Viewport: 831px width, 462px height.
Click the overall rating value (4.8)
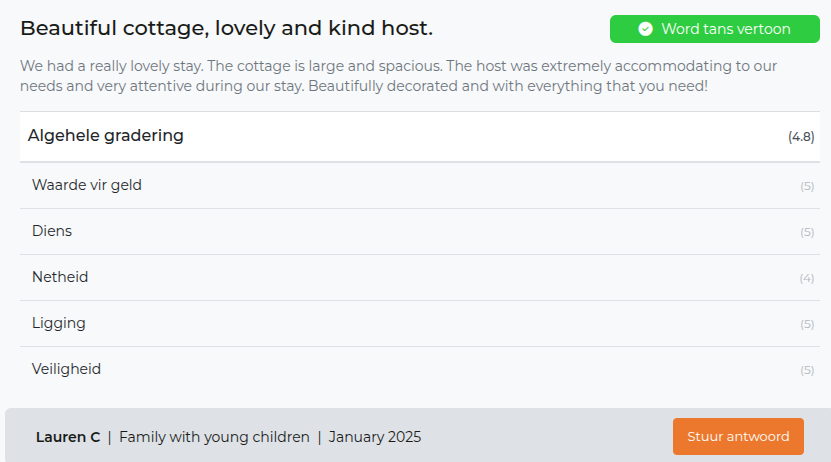pyautogui.click(x=801, y=137)
